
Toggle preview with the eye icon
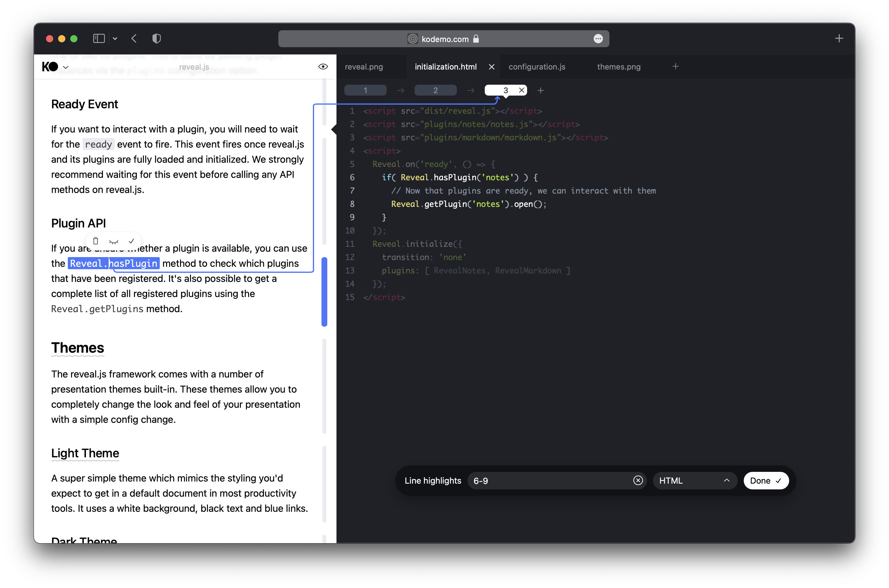[x=323, y=67]
